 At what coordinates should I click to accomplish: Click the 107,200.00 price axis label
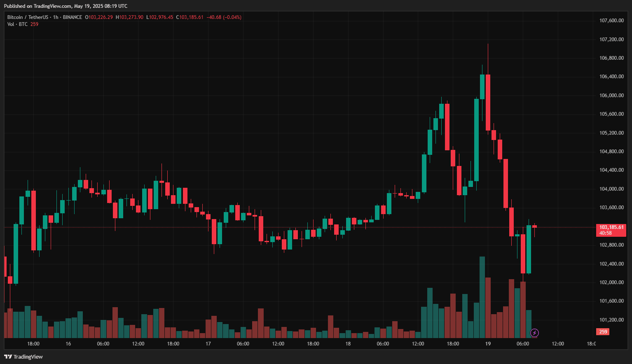pyautogui.click(x=611, y=40)
